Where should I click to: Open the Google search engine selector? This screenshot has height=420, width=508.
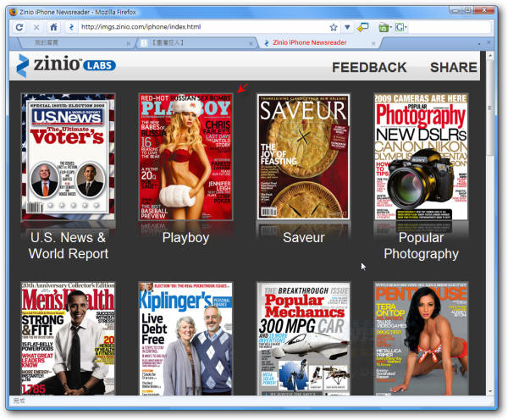pos(401,27)
